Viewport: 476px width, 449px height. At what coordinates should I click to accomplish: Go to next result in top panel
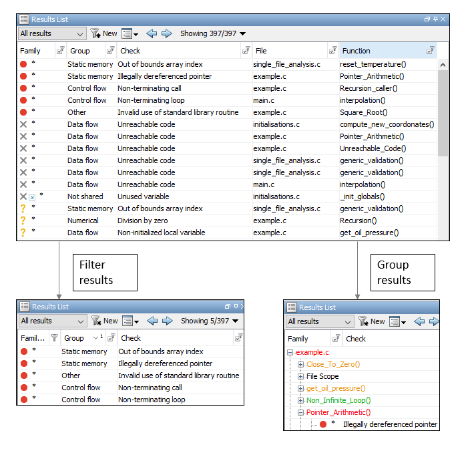pyautogui.click(x=166, y=33)
